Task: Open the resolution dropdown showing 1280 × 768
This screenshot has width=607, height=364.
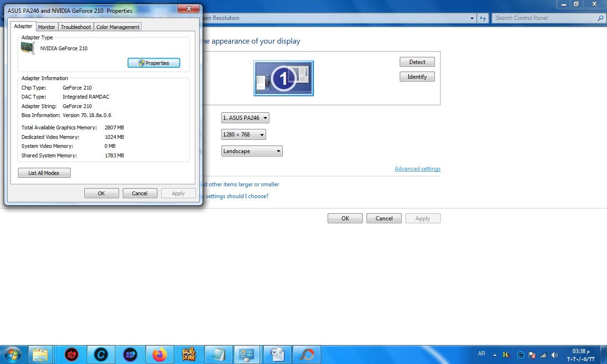Action: [x=243, y=135]
